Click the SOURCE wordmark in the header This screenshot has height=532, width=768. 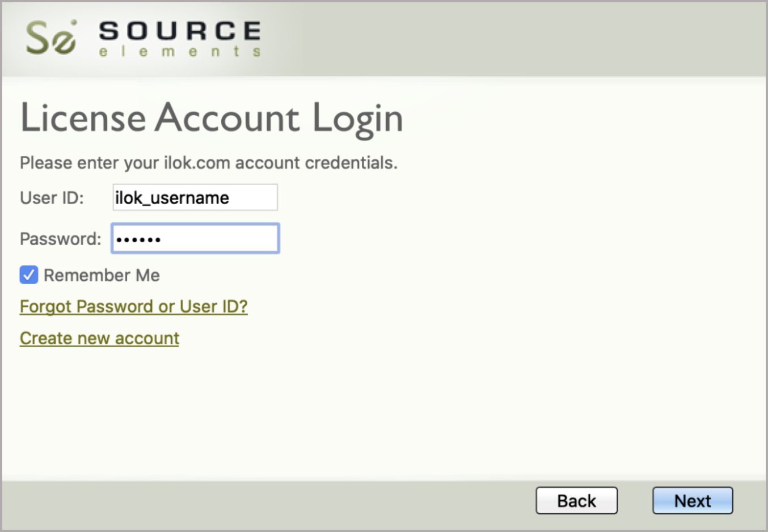pyautogui.click(x=180, y=31)
